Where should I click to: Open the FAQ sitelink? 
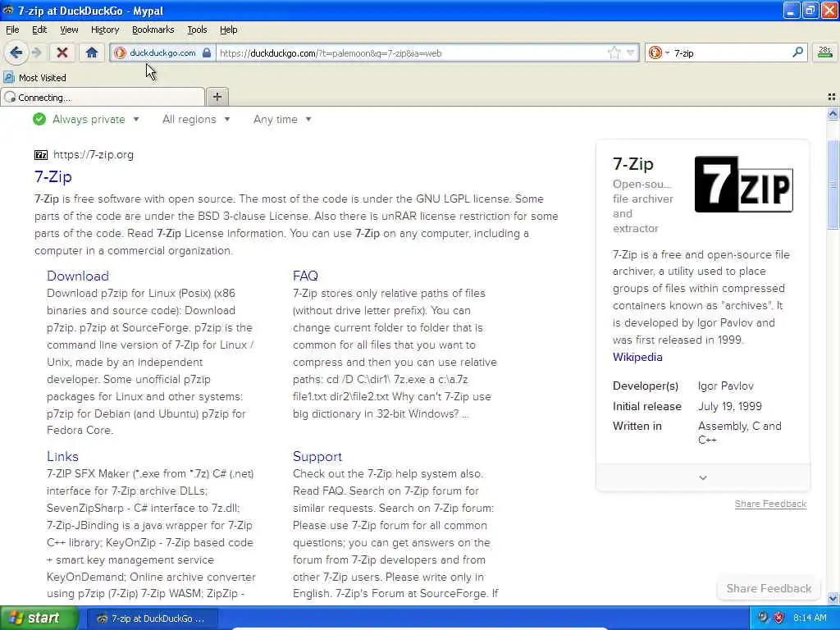pos(305,276)
